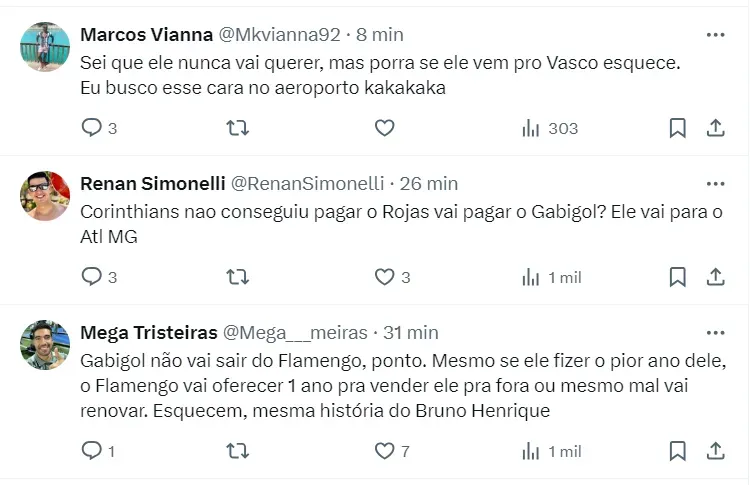Share Mega Tristeiras' tweet
Screen dimensions: 750x485
coord(715,451)
